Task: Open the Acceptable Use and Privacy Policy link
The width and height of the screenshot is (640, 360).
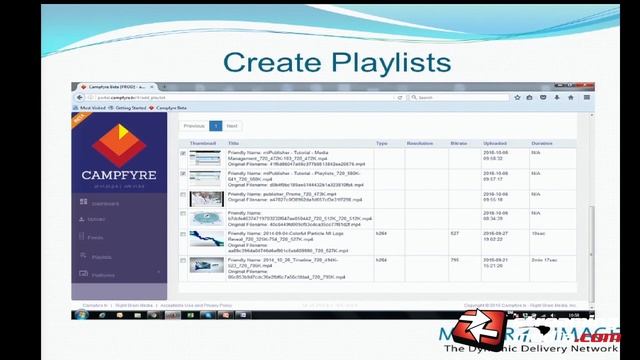Action: [196, 305]
